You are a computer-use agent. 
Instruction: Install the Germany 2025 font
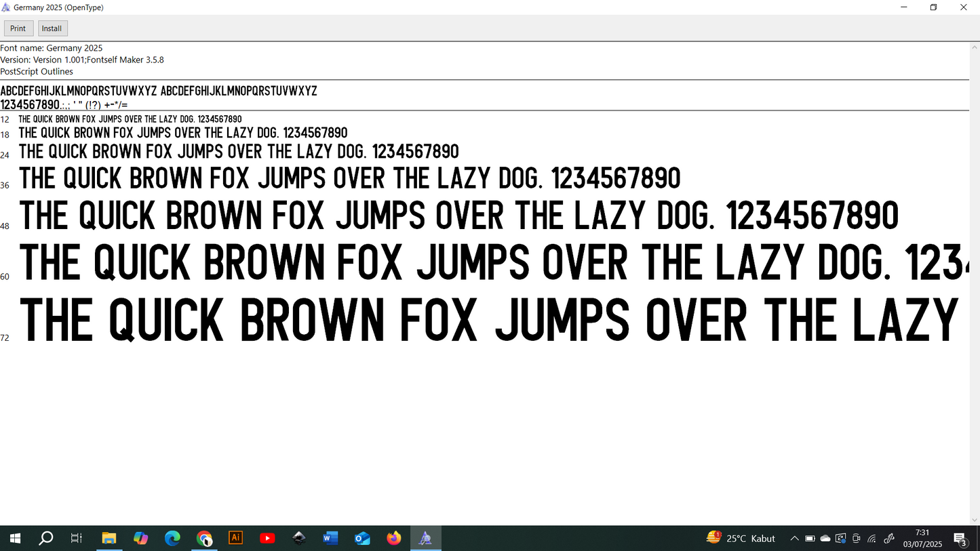pos(52,28)
